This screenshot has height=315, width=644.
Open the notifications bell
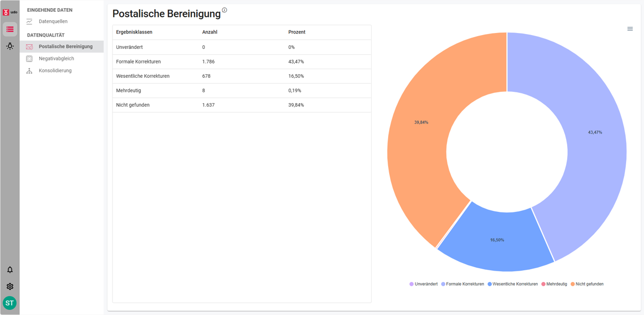tap(10, 270)
